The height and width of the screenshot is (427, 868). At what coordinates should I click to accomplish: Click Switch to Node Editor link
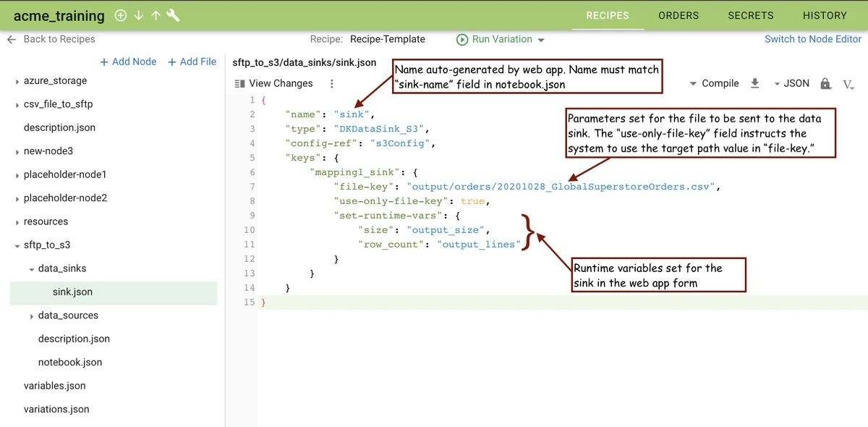point(813,39)
